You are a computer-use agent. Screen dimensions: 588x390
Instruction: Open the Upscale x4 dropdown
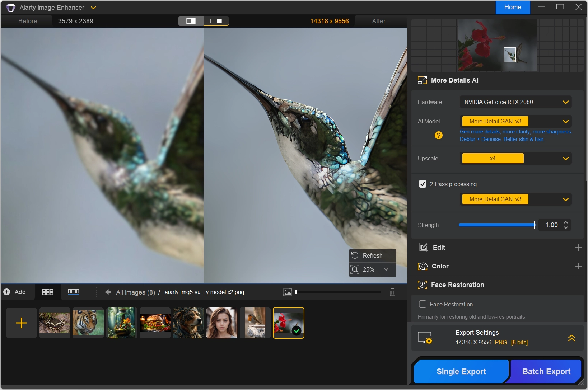coord(515,158)
